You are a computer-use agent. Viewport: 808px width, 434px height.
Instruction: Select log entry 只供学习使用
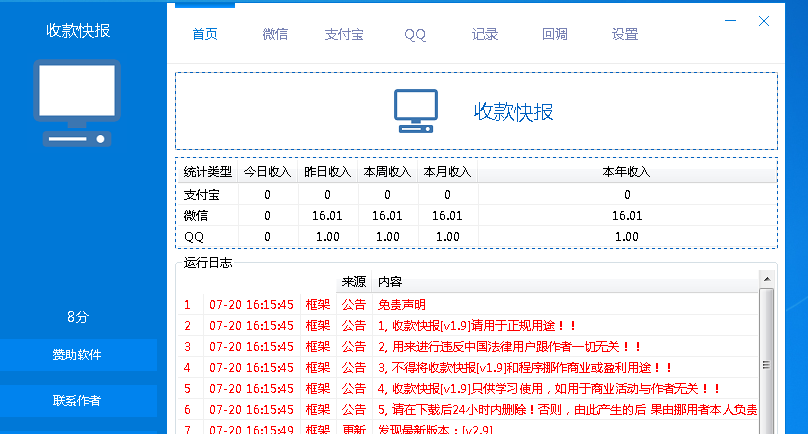click(468, 389)
